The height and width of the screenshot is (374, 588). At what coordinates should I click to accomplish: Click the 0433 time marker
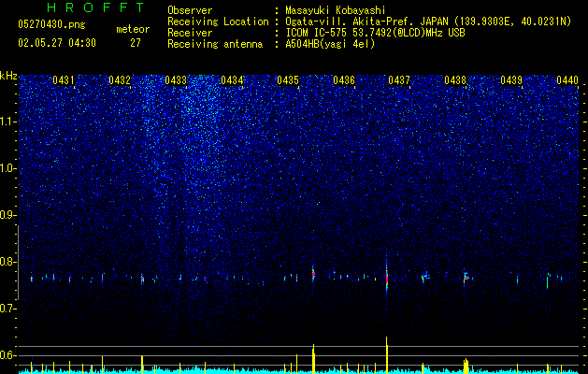point(176,80)
